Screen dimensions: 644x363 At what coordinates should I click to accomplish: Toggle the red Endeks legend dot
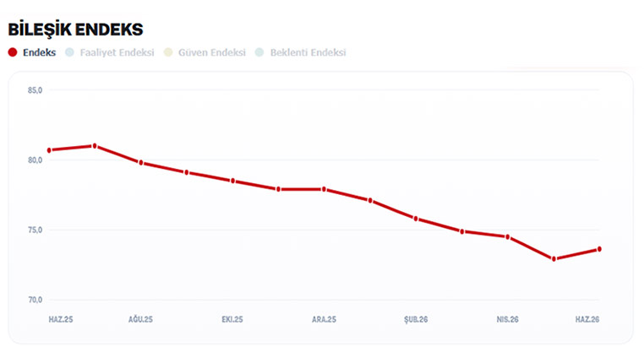point(13,52)
